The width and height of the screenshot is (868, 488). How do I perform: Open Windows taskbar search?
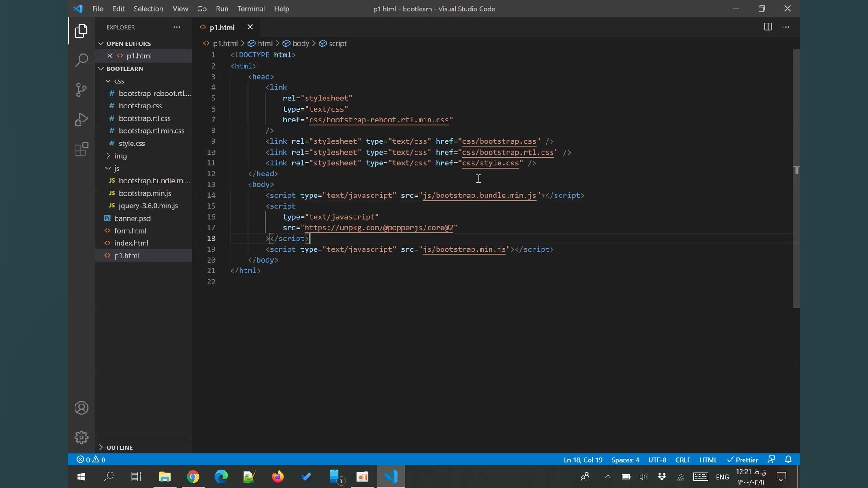click(x=108, y=477)
